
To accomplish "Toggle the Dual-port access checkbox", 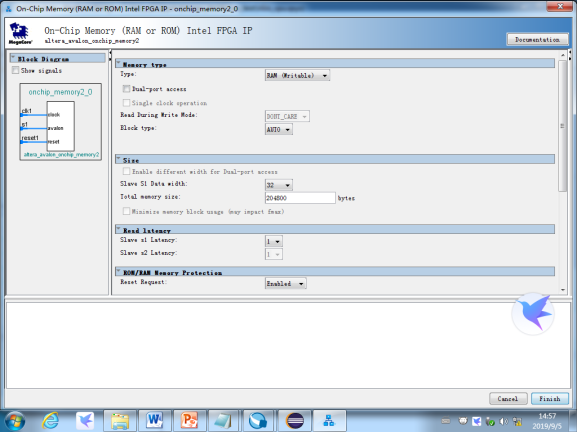I will click(x=126, y=89).
